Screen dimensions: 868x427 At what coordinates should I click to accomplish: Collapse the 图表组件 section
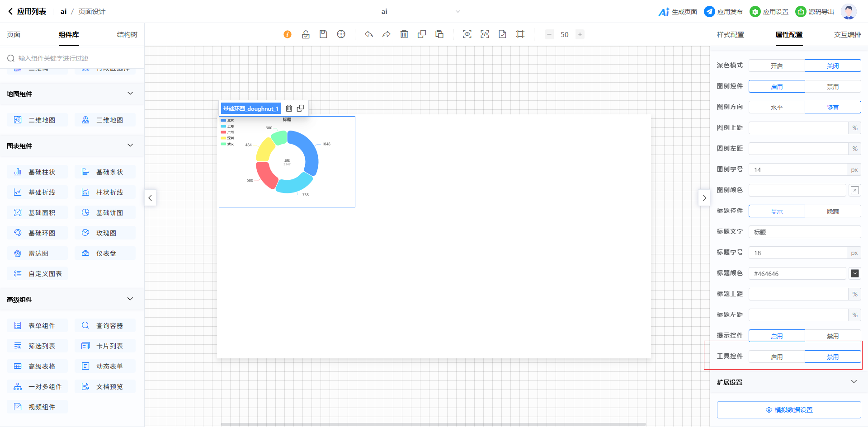point(130,145)
